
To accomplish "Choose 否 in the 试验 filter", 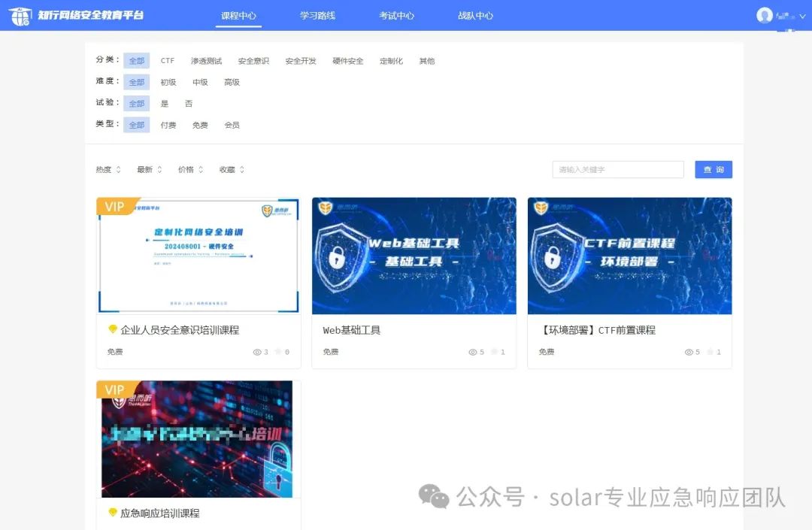I will (x=189, y=104).
